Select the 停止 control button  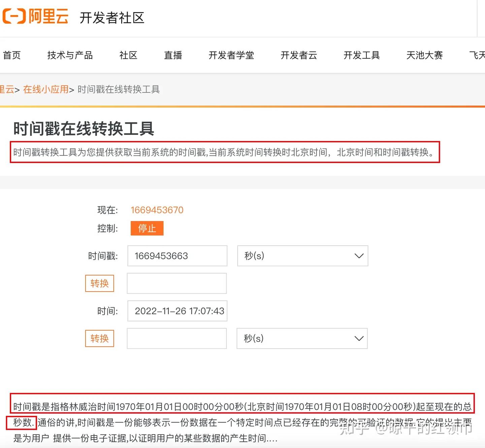(147, 228)
